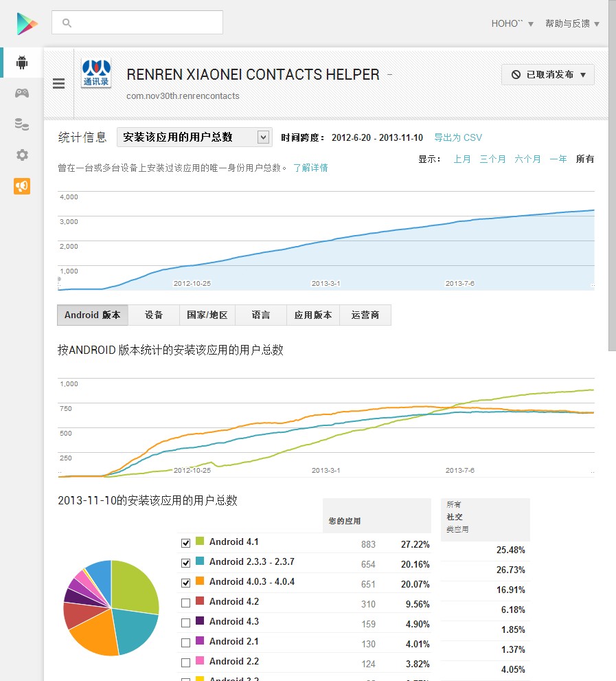The height and width of the screenshot is (681, 616).
Task: Enable the Android 2.1 checkbox
Action: [186, 643]
